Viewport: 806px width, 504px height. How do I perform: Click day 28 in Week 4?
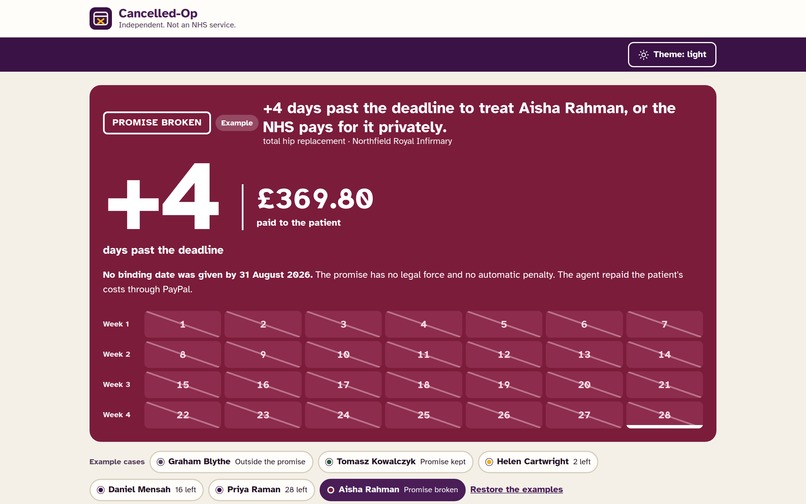coord(665,415)
